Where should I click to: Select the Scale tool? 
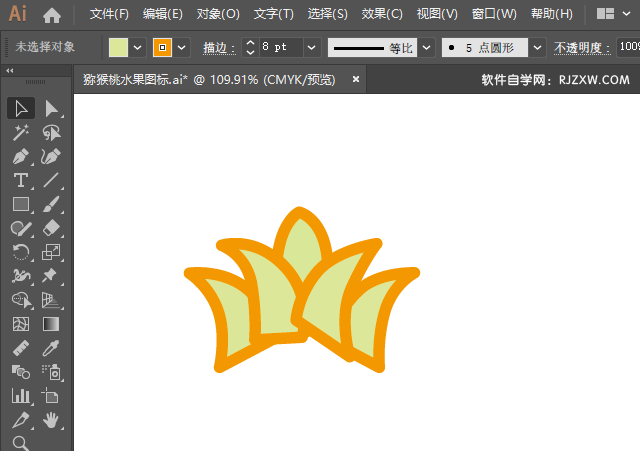pyautogui.click(x=51, y=252)
